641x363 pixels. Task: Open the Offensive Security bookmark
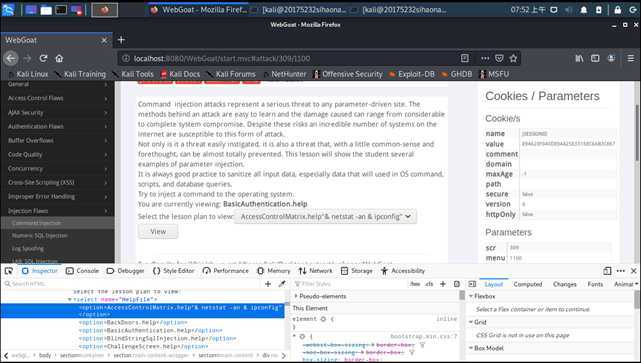[x=347, y=74]
